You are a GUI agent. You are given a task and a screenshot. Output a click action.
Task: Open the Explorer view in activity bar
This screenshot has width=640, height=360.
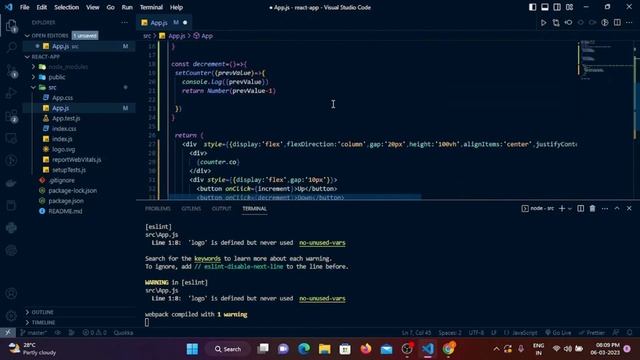tap(11, 27)
